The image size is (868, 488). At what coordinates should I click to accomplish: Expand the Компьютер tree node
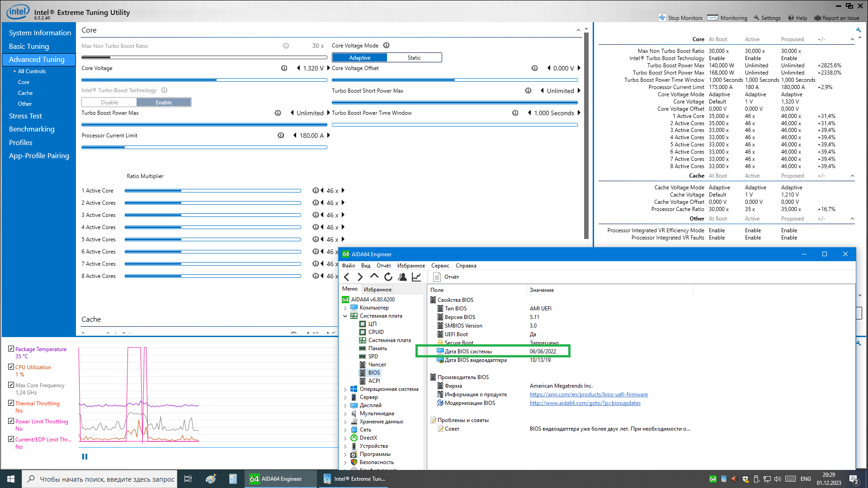click(x=345, y=308)
